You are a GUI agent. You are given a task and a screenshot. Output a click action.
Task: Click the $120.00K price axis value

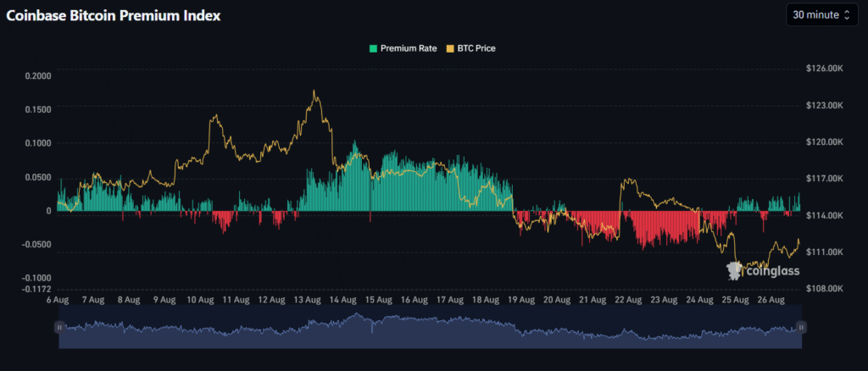point(824,142)
